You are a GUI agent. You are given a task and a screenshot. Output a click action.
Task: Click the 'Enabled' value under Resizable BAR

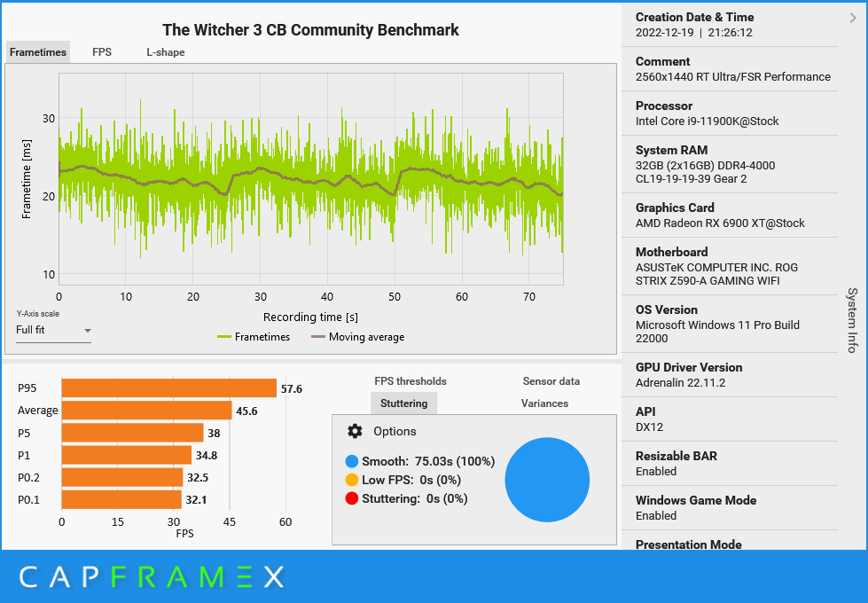656,471
